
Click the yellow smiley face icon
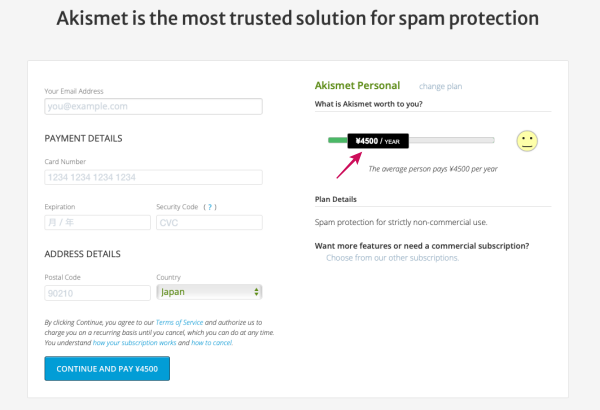(528, 141)
